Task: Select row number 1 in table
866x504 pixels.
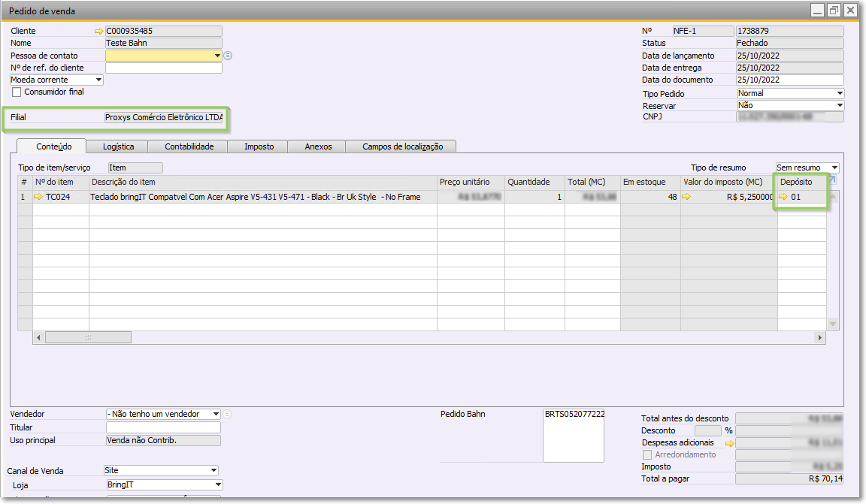Action: click(25, 197)
